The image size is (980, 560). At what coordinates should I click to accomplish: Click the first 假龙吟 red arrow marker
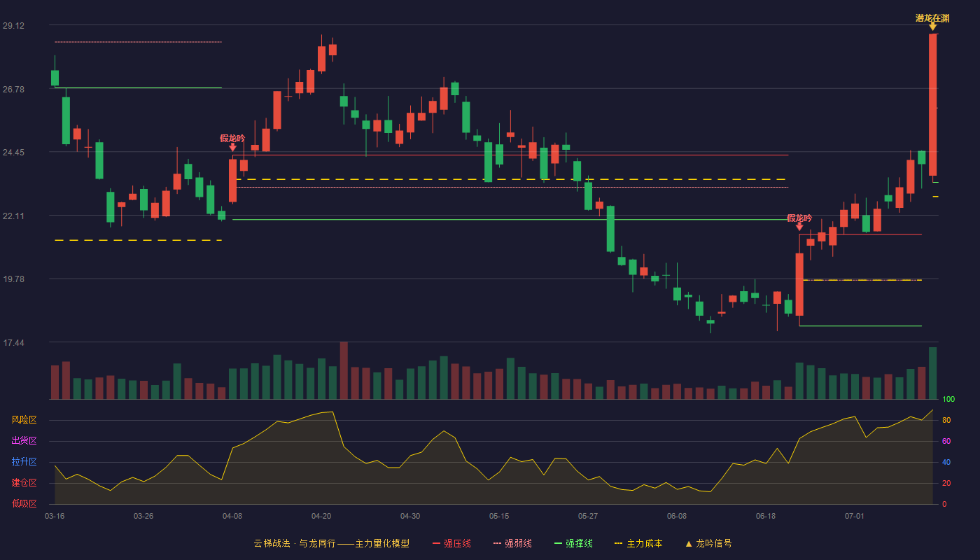pyautogui.click(x=232, y=147)
